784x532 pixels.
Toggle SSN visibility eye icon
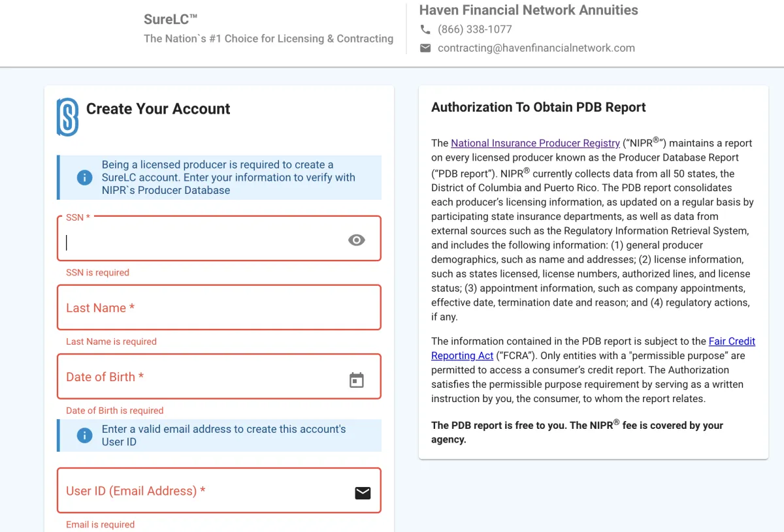coord(356,240)
